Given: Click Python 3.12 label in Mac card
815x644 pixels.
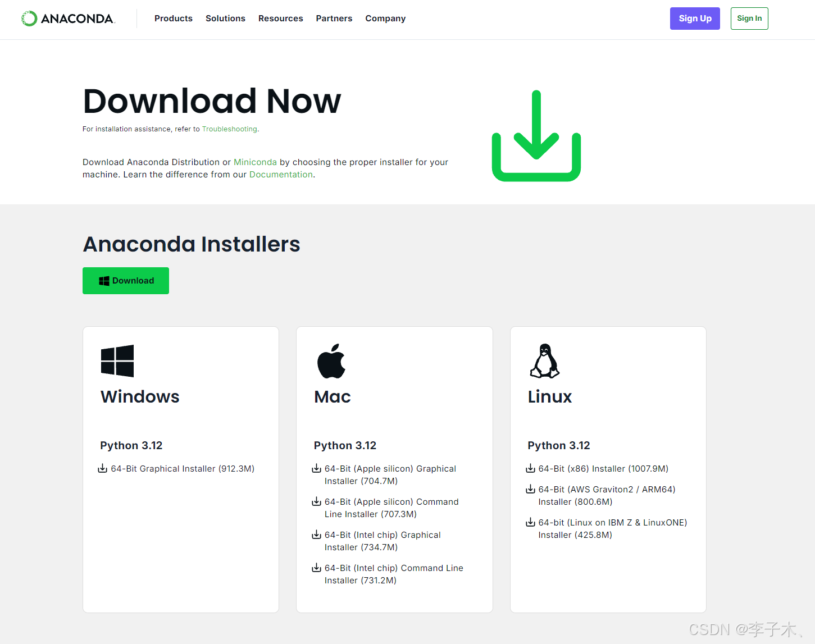Looking at the screenshot, I should 345,446.
